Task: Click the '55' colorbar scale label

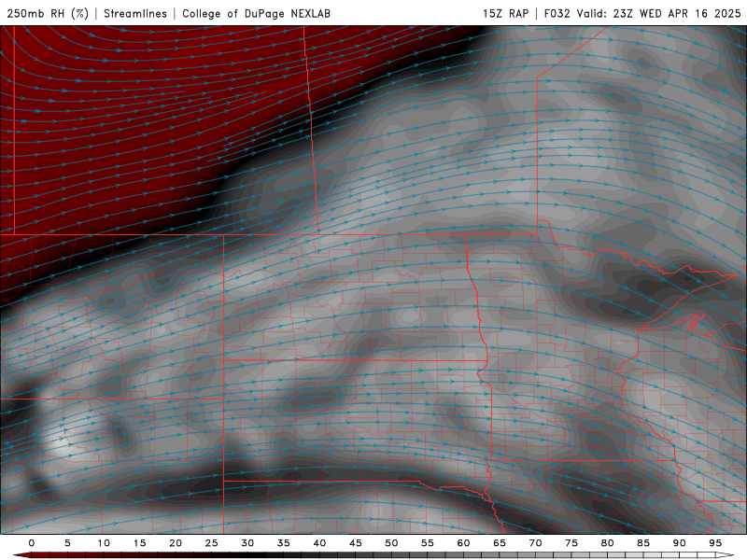Action: point(428,543)
